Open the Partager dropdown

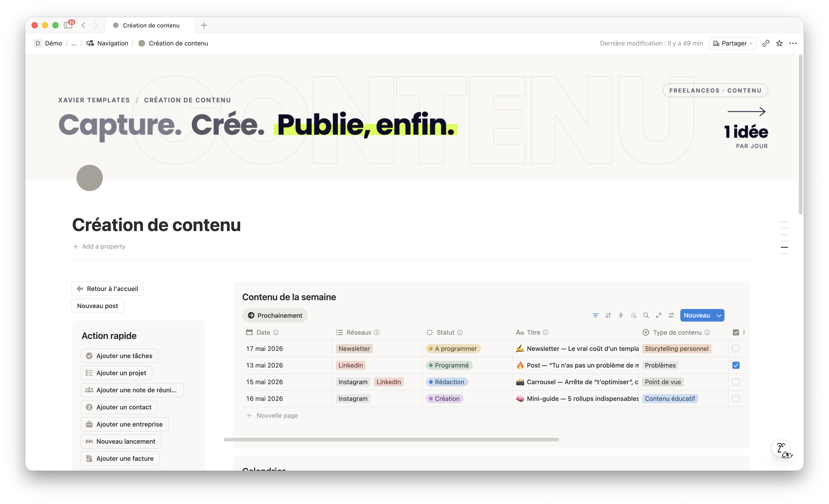(x=733, y=43)
